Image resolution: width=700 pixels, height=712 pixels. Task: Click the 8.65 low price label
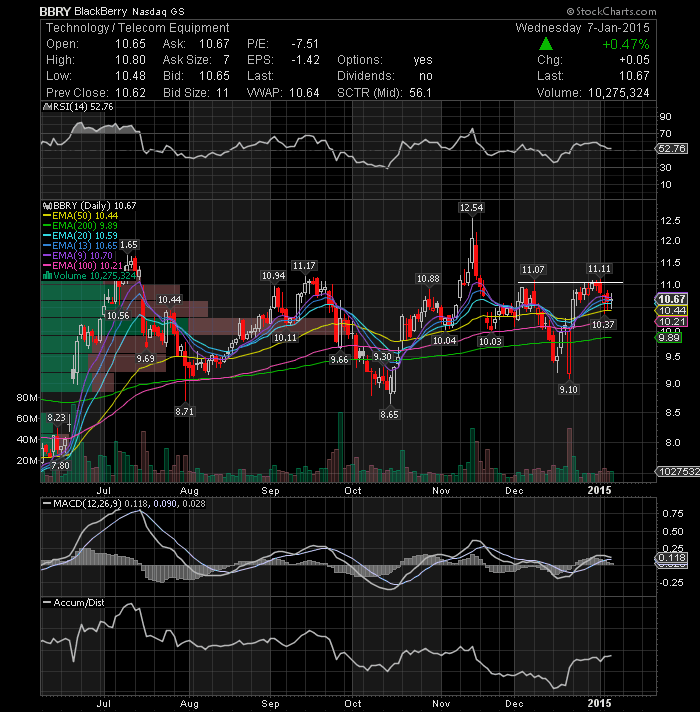coord(389,415)
